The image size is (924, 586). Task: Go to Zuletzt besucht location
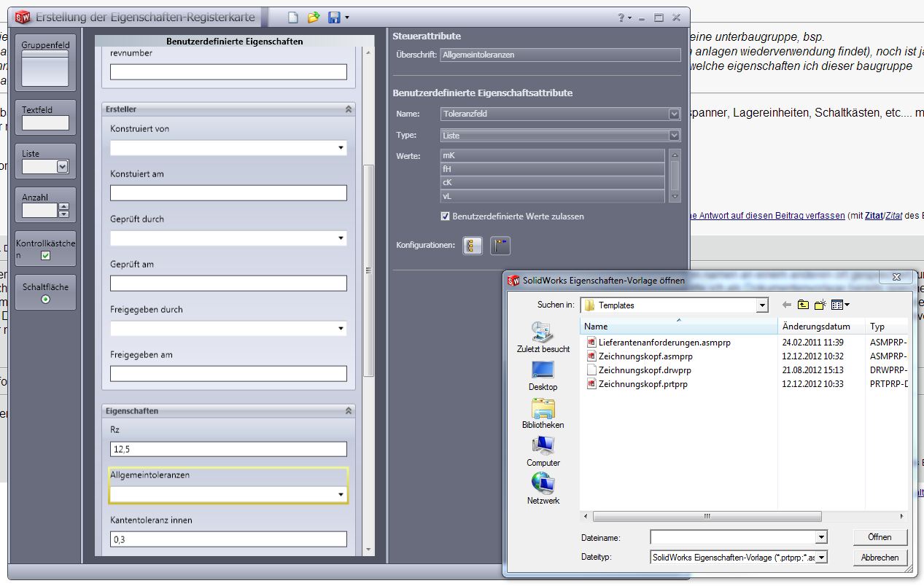tap(543, 337)
